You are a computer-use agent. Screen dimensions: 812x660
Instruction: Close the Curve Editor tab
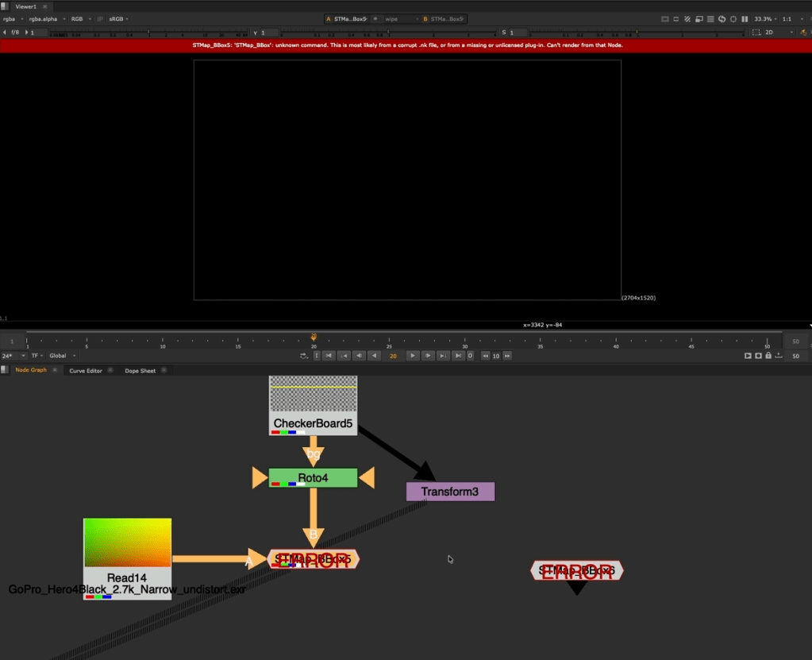click(110, 370)
